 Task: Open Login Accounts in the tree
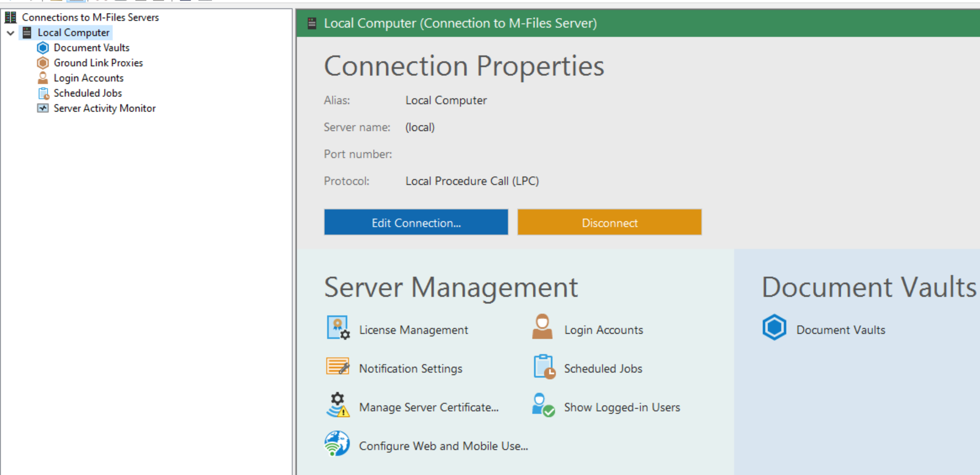click(x=88, y=78)
